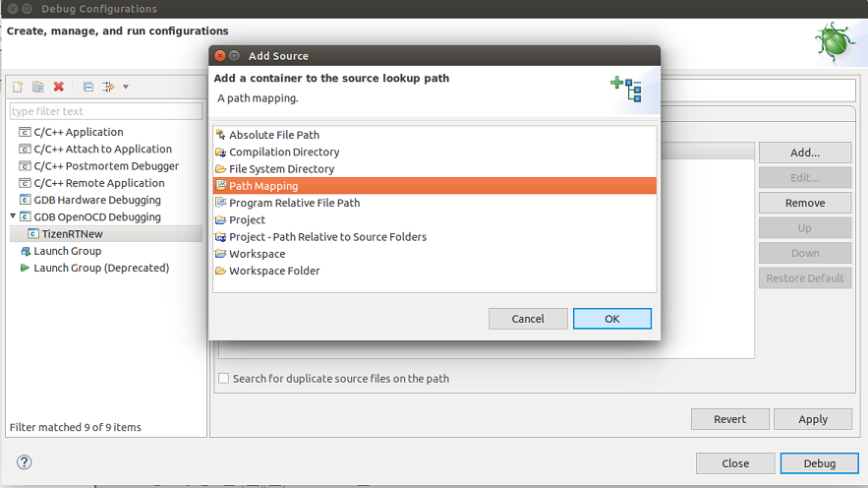Click the collapse all icon
The image size is (868, 488).
click(87, 87)
